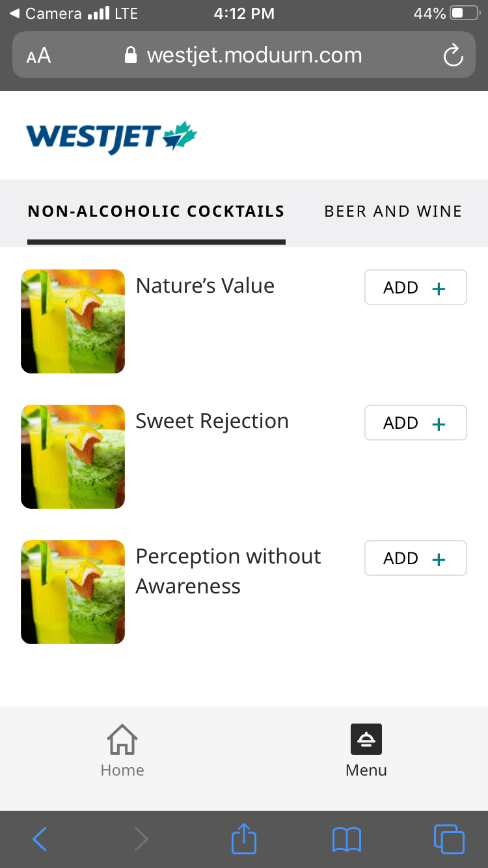Tap the Safari back arrow

pyautogui.click(x=40, y=839)
